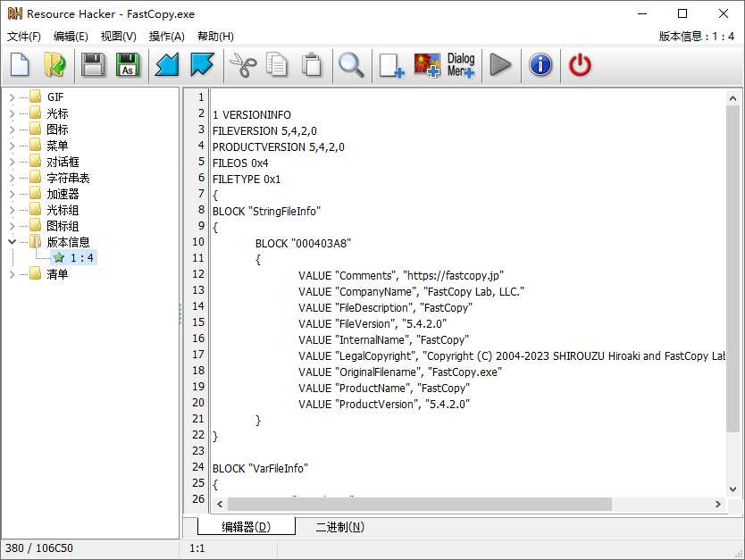
Task: Click the Save As toolbar icon
Action: [x=128, y=65]
